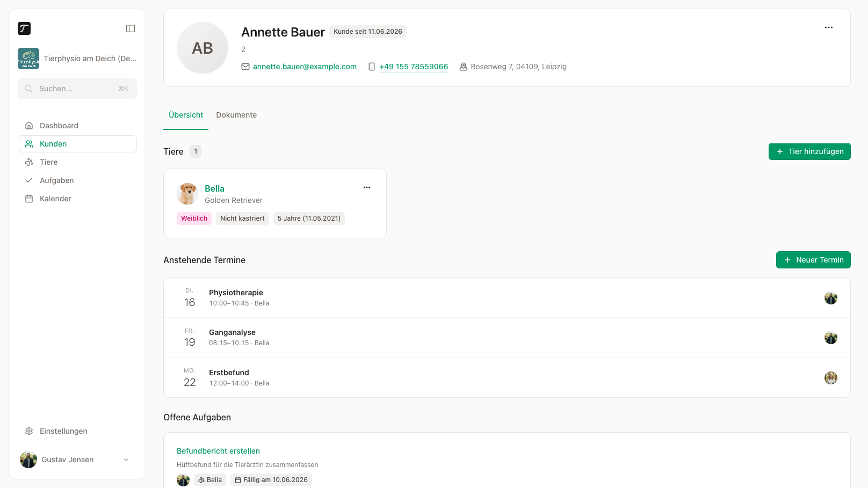The image size is (868, 488).
Task: Click therapist avatar on Physiotherapie row
Action: point(831,298)
